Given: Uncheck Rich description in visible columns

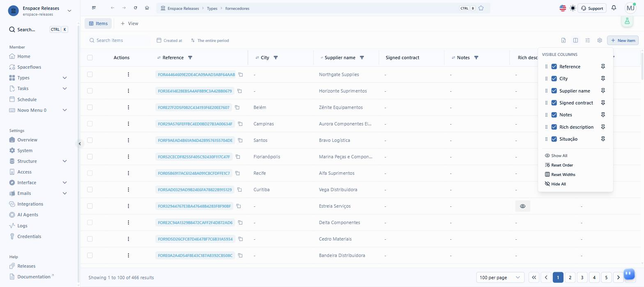Looking at the screenshot, I should tap(554, 127).
